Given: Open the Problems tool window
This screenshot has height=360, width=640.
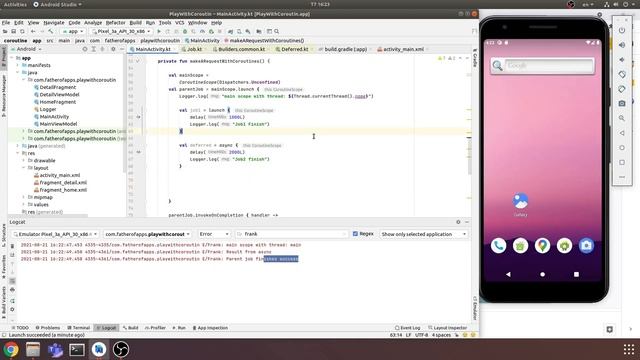Looking at the screenshot, I should click(48, 328).
